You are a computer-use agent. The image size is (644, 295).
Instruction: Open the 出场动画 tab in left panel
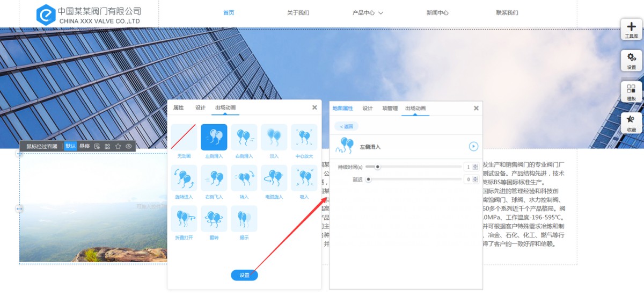225,107
